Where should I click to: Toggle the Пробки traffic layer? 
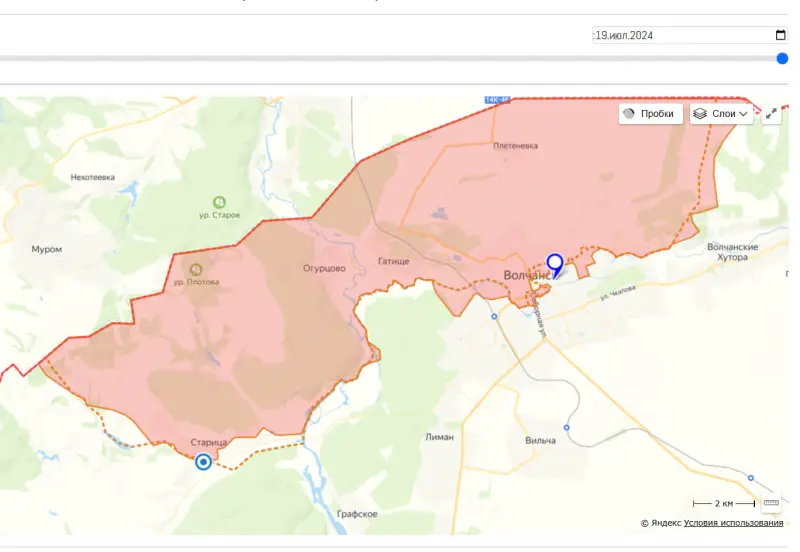pyautogui.click(x=651, y=114)
